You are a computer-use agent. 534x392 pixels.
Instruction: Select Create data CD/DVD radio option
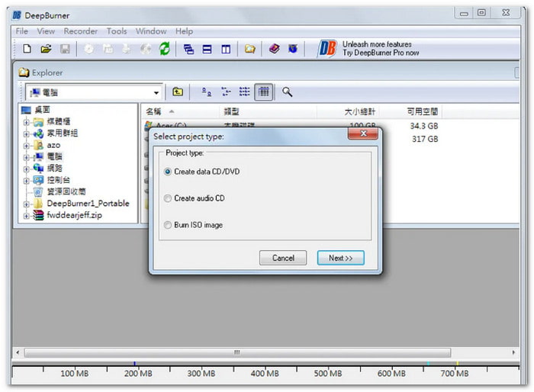tap(168, 172)
